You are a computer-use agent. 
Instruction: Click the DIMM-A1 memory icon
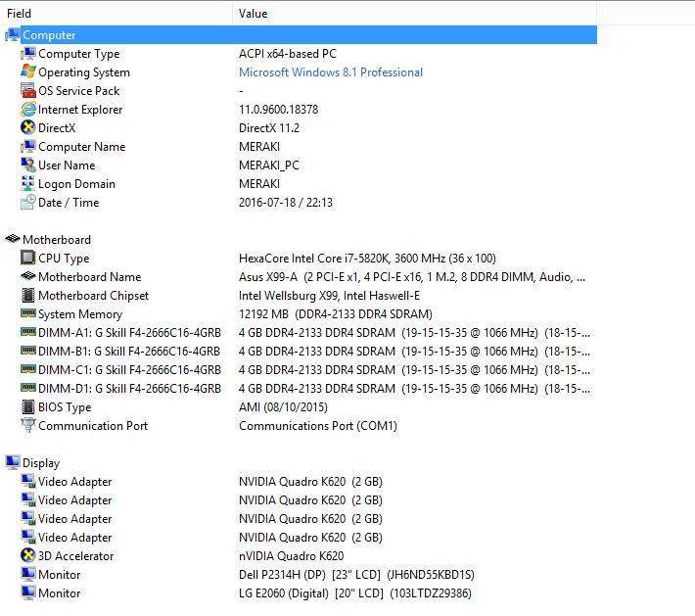coord(28,332)
